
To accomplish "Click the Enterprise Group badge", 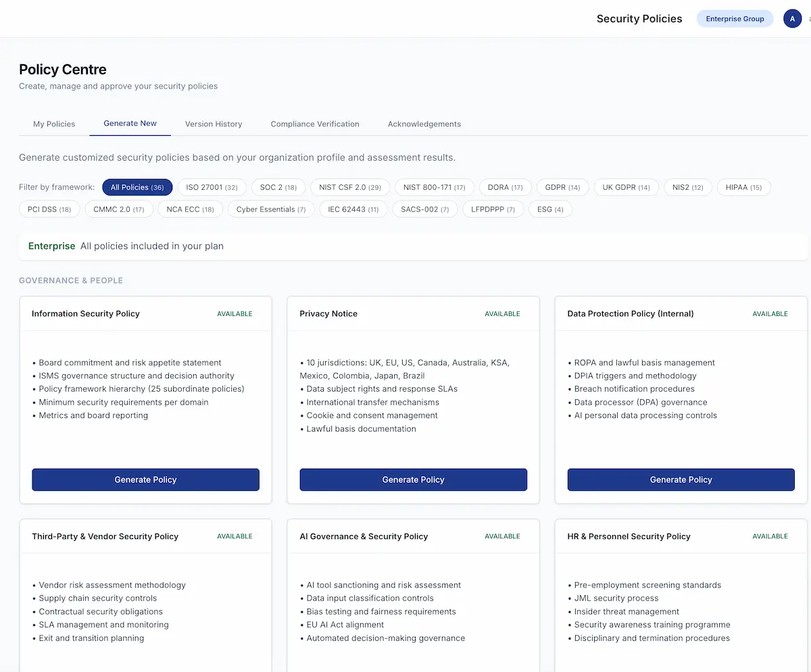I will tap(735, 18).
